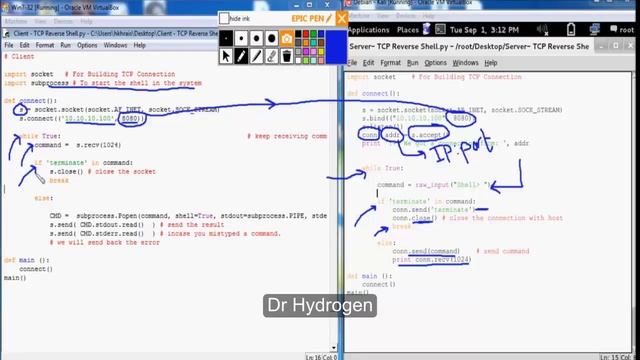Click the network connection icon in Kali panel

point(594,29)
